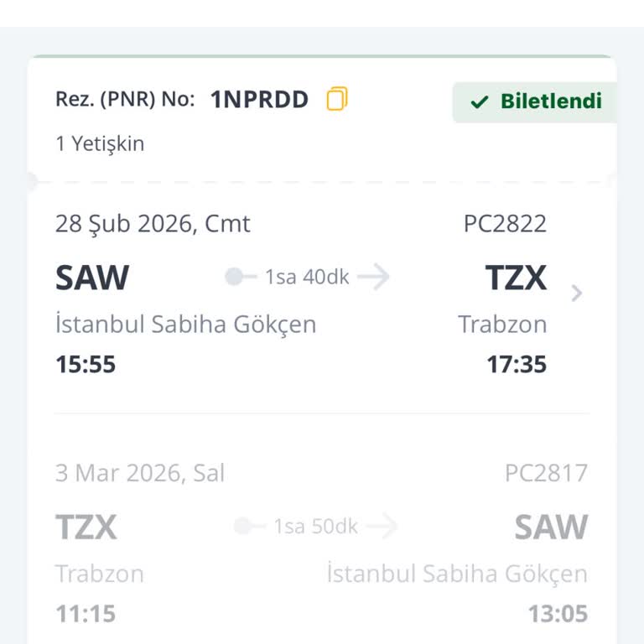Click the arrow icon after 1sa 50dk
The image size is (644, 644).
pyautogui.click(x=382, y=527)
